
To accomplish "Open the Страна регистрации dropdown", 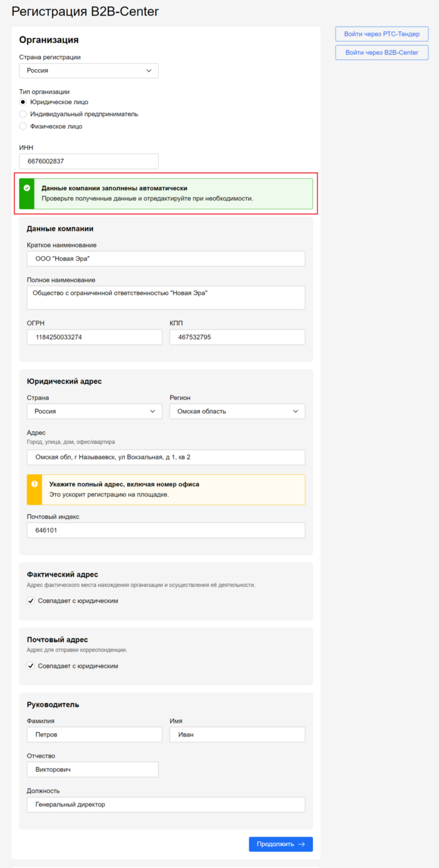I will coord(88,70).
